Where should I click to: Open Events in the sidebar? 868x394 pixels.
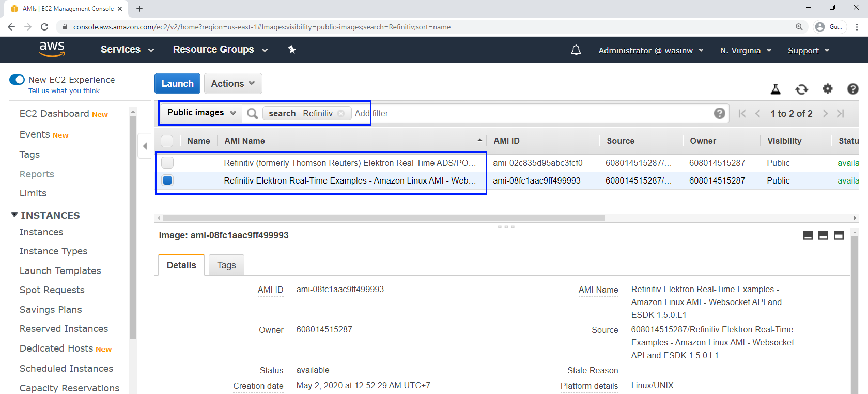tap(35, 134)
